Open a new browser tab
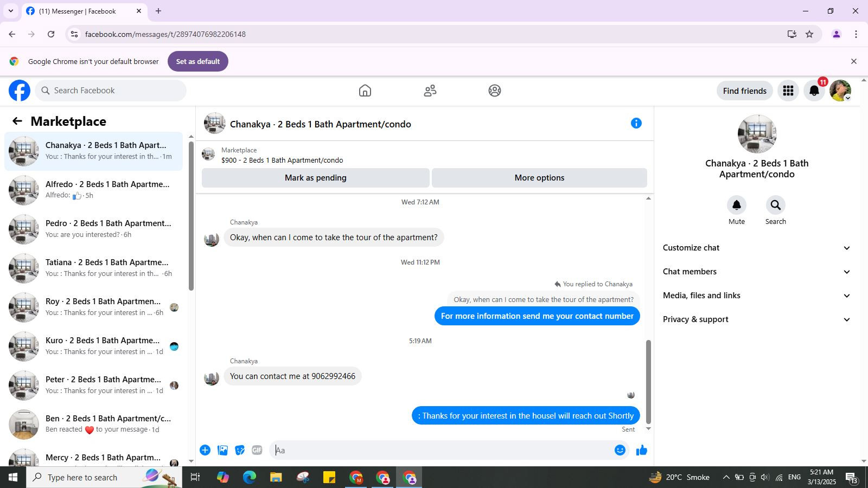 click(x=158, y=11)
